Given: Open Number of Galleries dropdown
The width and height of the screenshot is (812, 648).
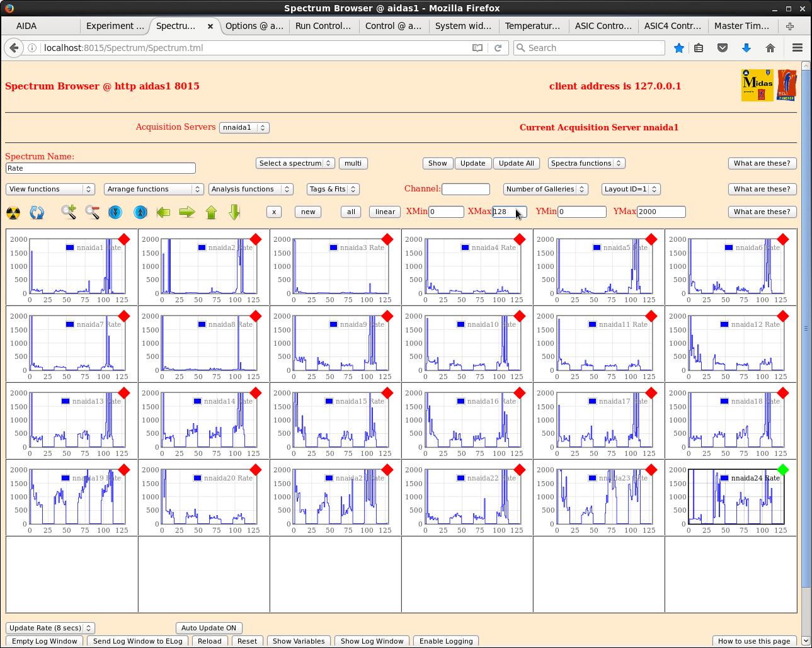Looking at the screenshot, I should [546, 189].
